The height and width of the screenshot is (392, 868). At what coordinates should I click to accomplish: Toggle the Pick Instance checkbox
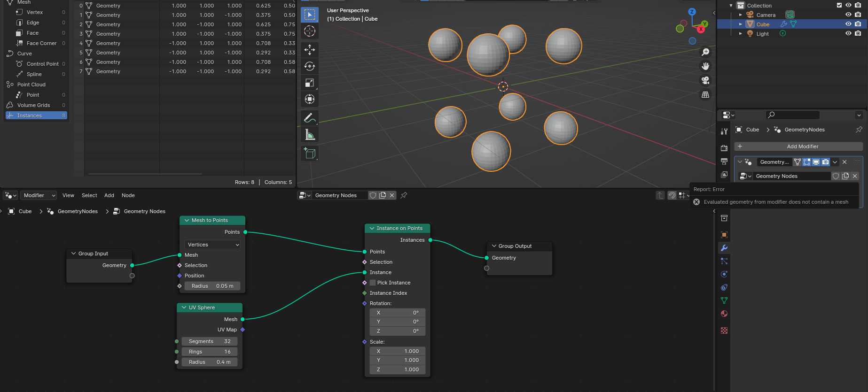click(373, 283)
